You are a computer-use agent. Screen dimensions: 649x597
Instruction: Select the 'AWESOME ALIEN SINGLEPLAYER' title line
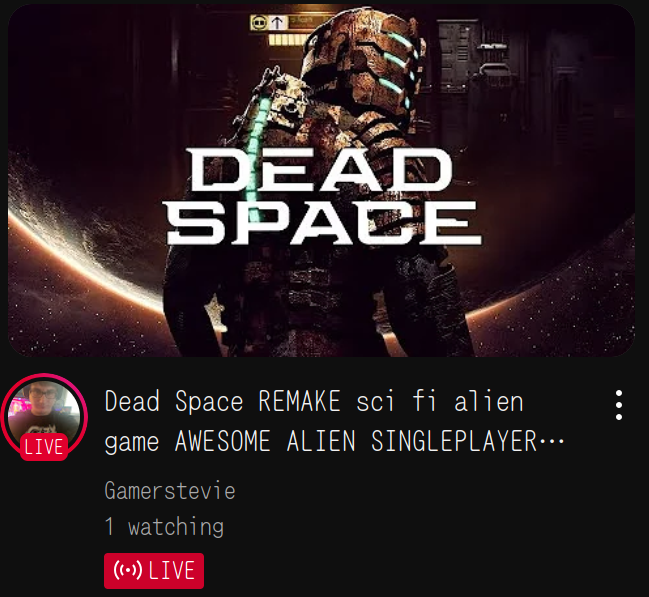click(356, 441)
